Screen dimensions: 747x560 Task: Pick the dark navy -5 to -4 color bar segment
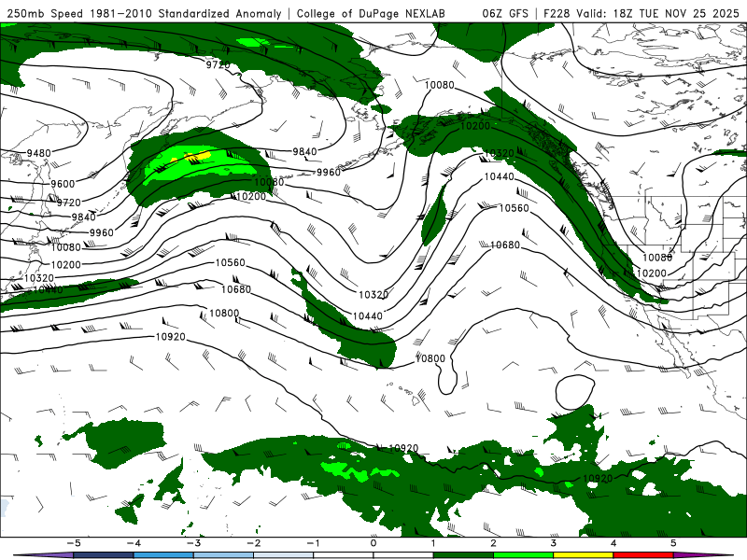(x=104, y=555)
